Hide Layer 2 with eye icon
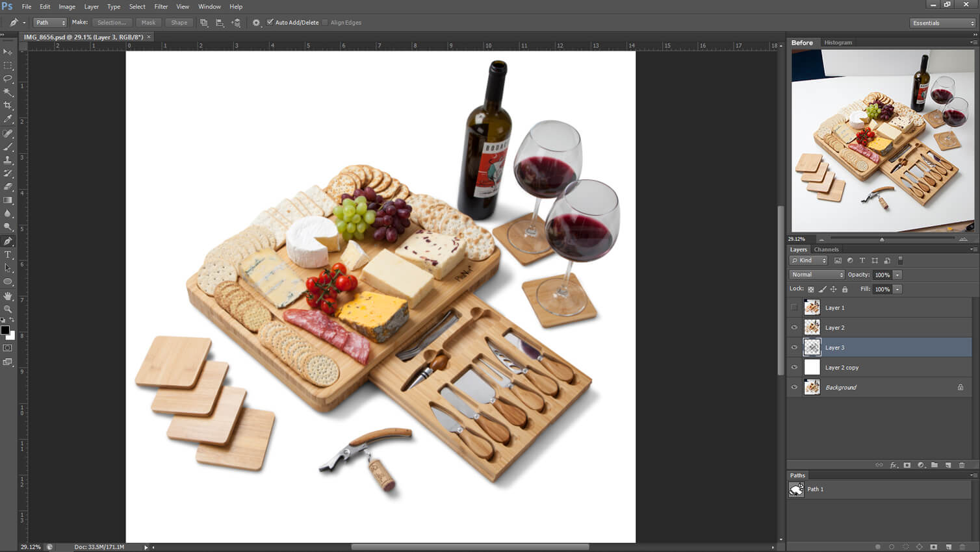 click(x=794, y=327)
